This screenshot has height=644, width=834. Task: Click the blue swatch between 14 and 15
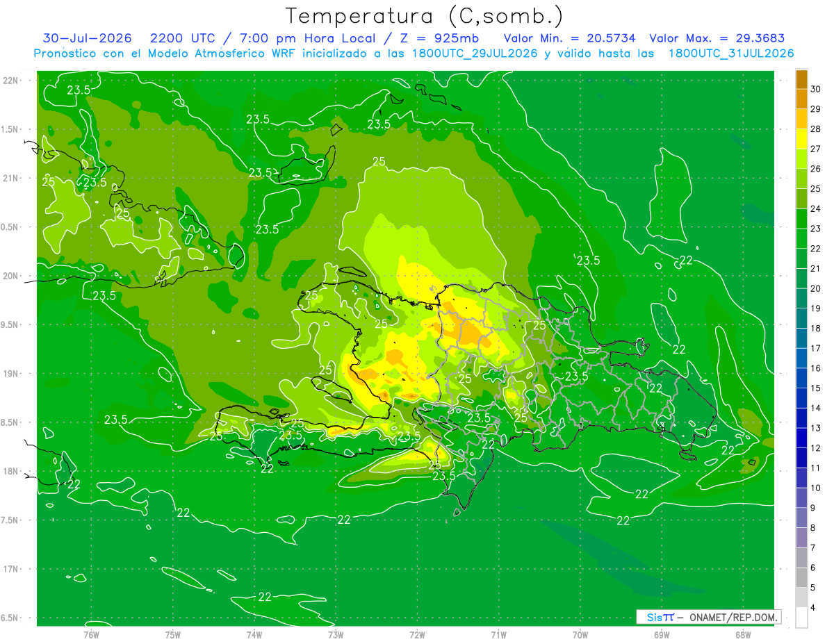tap(801, 398)
